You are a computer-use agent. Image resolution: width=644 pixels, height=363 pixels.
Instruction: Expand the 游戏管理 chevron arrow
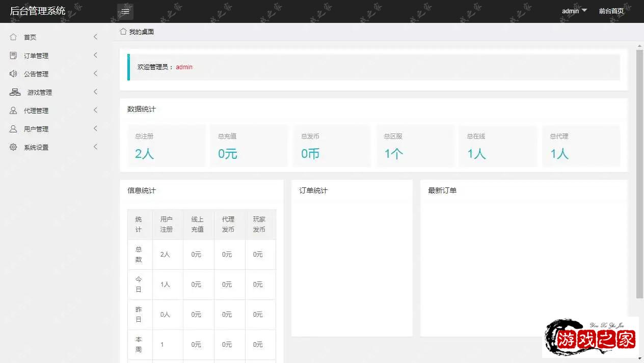[x=95, y=92]
